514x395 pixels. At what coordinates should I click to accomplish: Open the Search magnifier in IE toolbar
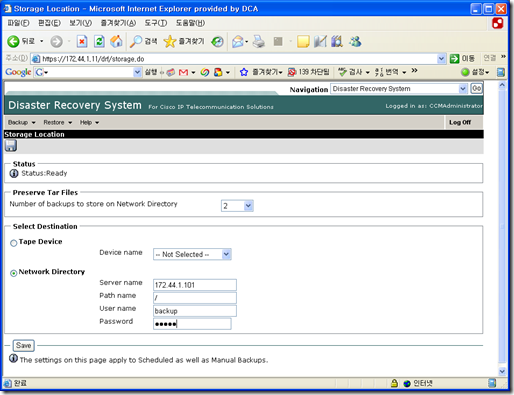tap(136, 41)
